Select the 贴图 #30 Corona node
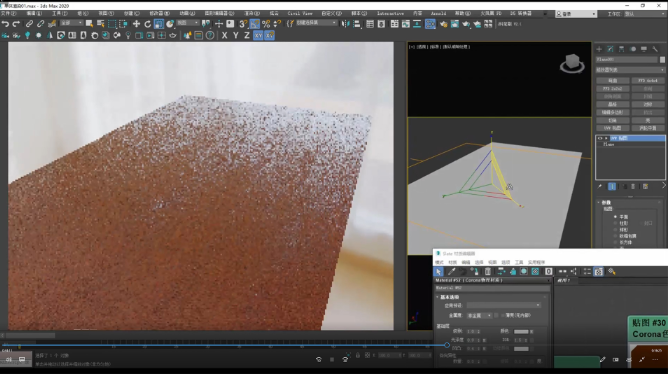The height and width of the screenshot is (381, 669). point(649,329)
